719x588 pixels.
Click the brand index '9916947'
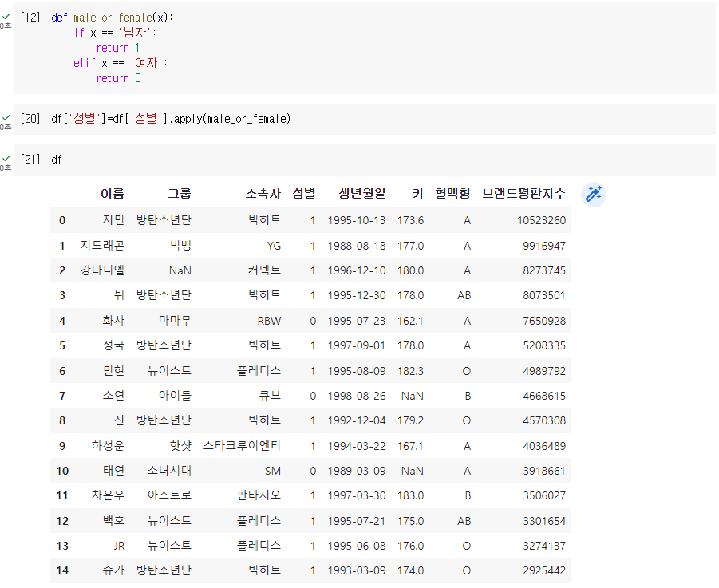[x=544, y=246]
